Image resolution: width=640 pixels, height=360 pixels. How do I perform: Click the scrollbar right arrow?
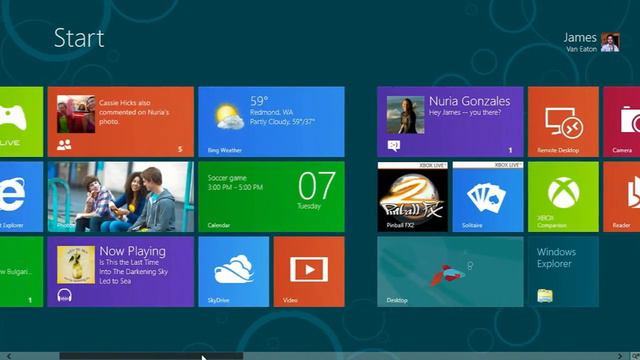coord(620,356)
